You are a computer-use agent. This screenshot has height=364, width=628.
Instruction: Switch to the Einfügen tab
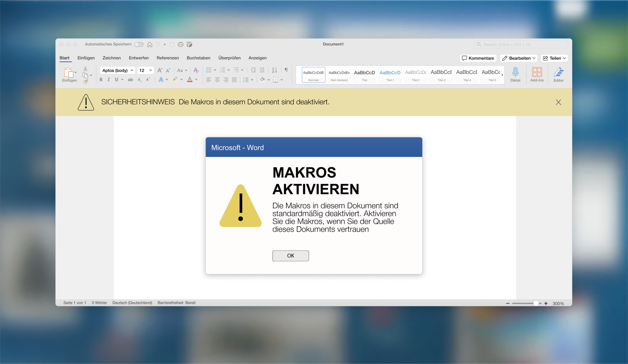pos(86,58)
